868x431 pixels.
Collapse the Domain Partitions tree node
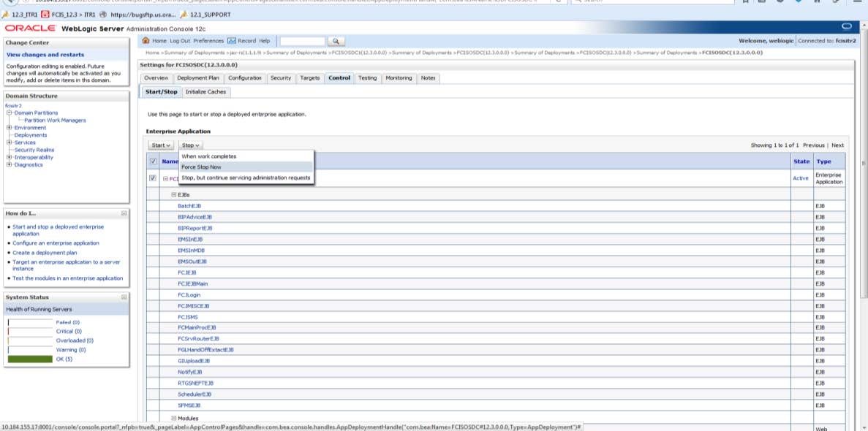(9, 113)
